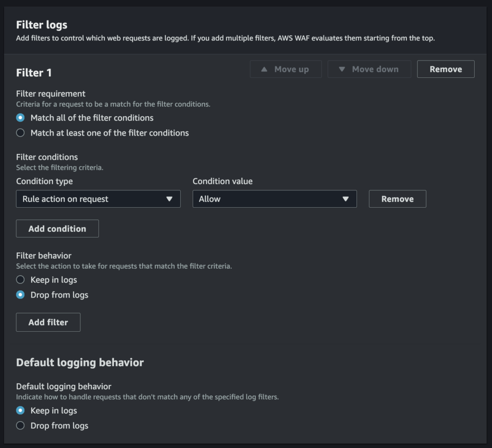The height and width of the screenshot is (448, 492).
Task: Click the Condition type dropdown arrow icon
Action: (169, 199)
